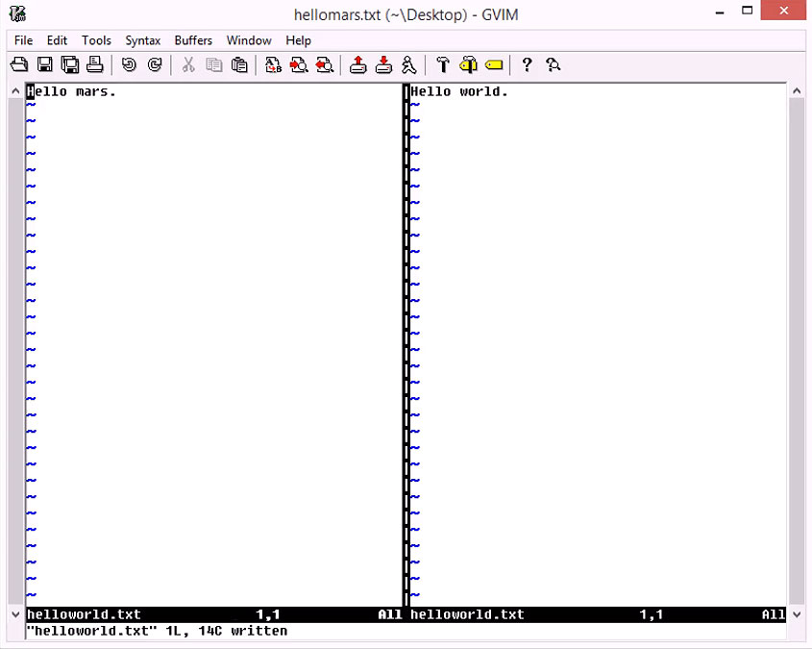Viewport: 812px width, 649px height.
Task: Open the Tools menu
Action: [x=96, y=40]
